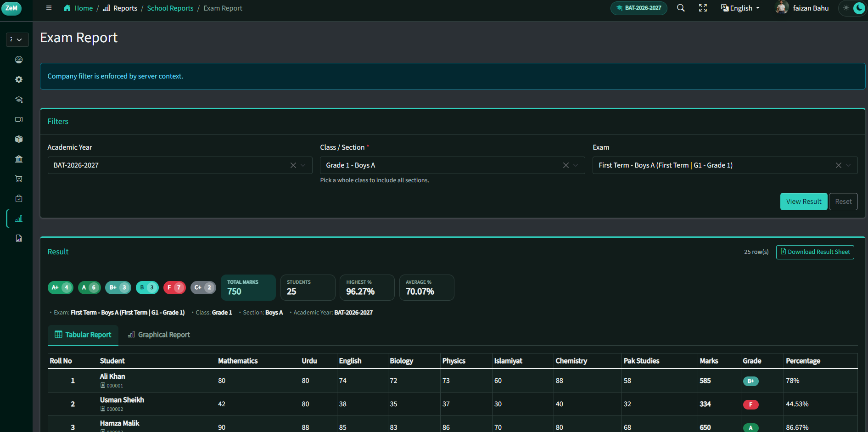Open the graduation cap sidebar icon
868x432 pixels.
click(x=19, y=99)
